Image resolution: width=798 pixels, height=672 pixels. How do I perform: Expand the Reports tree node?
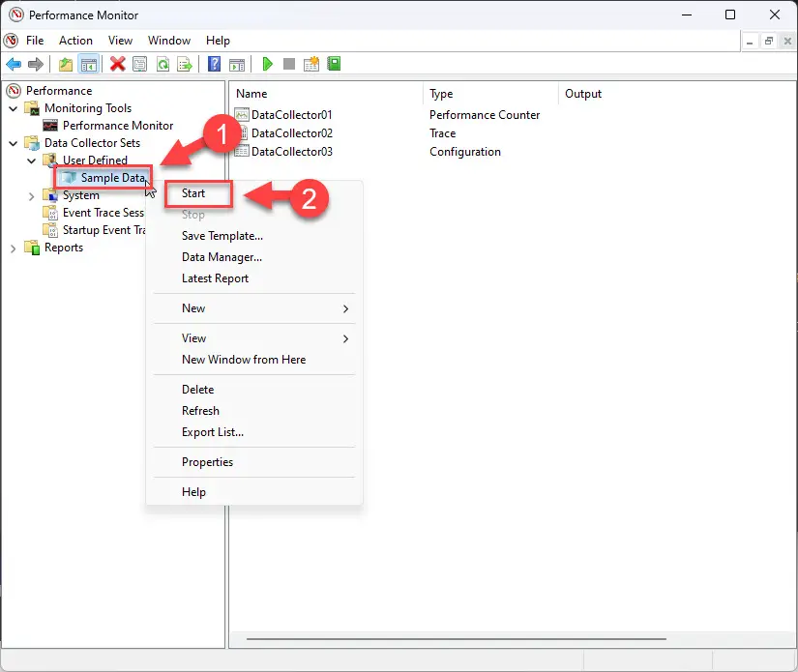click(x=14, y=248)
